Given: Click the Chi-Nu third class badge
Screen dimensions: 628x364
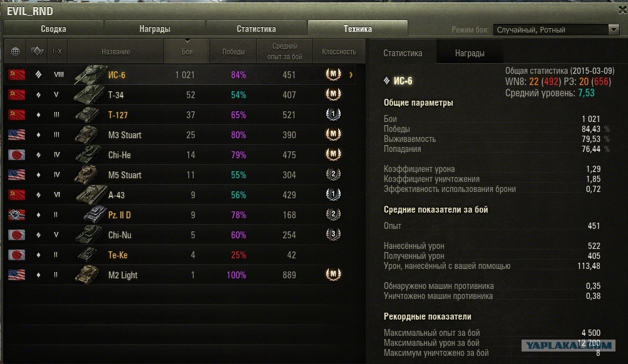Looking at the screenshot, I should click(x=333, y=235).
